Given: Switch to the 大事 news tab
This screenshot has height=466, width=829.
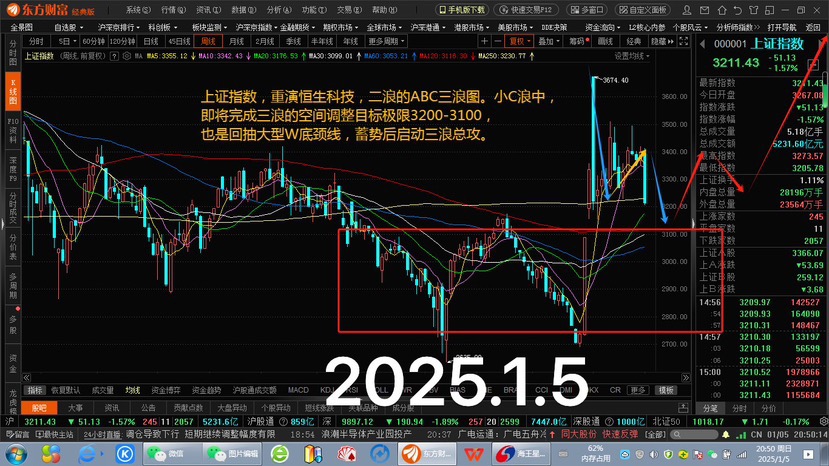Looking at the screenshot, I should pyautogui.click(x=75, y=408).
